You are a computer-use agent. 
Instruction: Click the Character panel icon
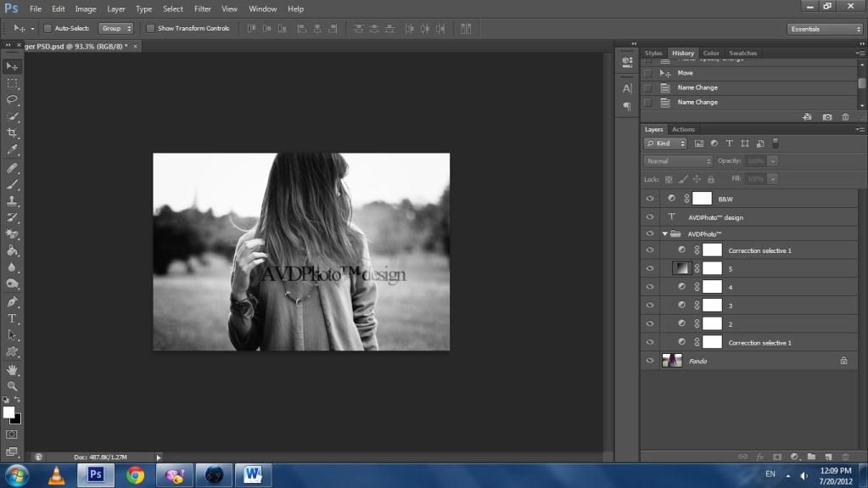[627, 88]
